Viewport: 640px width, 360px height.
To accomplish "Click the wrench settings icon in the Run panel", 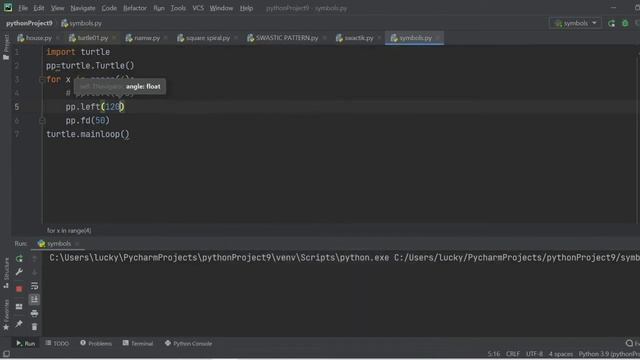I will coord(19,272).
